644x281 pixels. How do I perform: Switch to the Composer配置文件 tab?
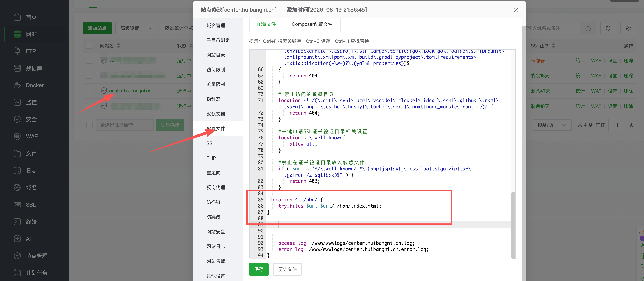(312, 24)
